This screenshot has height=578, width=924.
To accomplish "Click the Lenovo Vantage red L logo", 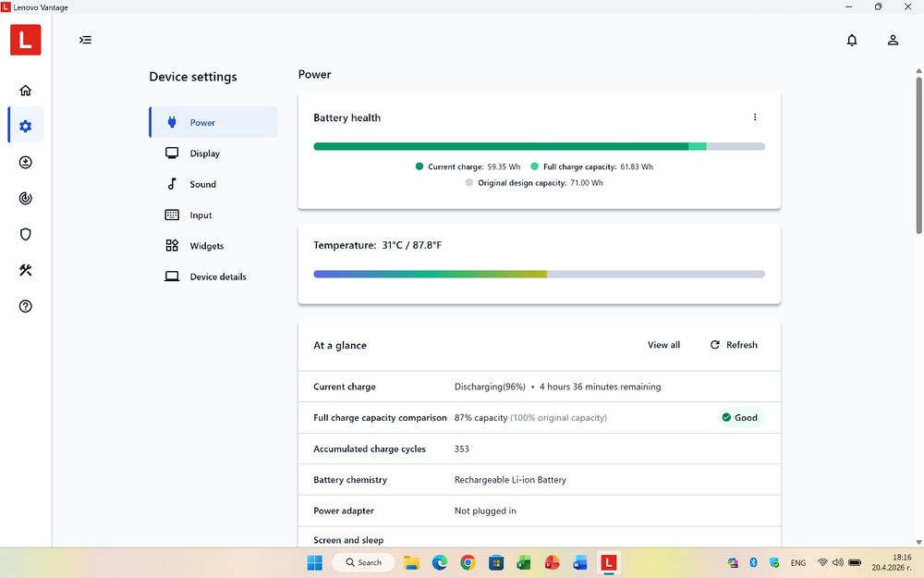I will pos(25,40).
